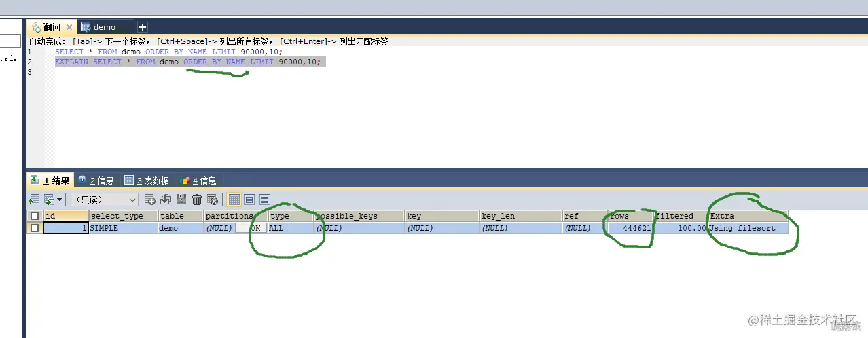This screenshot has width=868, height=338.
Task: Switch to grid view icon
Action: coord(234,200)
